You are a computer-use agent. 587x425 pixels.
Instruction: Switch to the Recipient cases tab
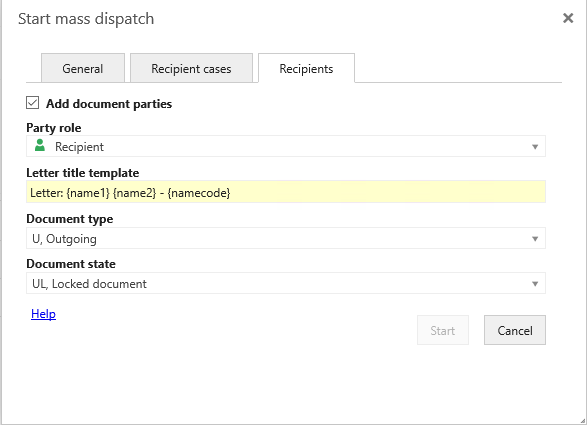pyautogui.click(x=191, y=68)
